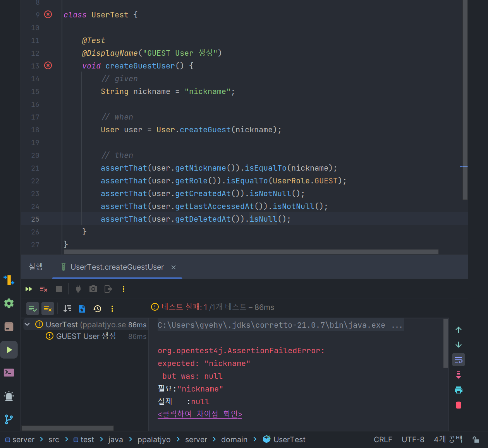Screen dimensions: 488x448
Task: Select the UserTest.createGuestUser tab
Action: (x=117, y=267)
